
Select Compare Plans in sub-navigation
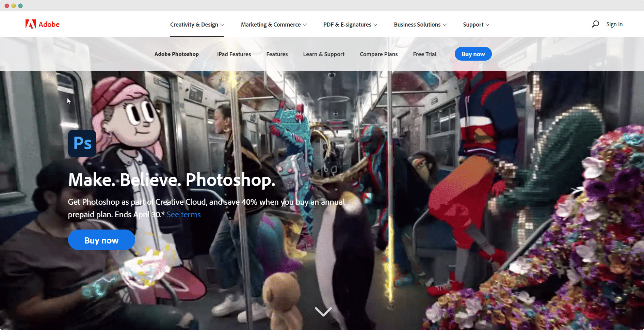tap(379, 54)
